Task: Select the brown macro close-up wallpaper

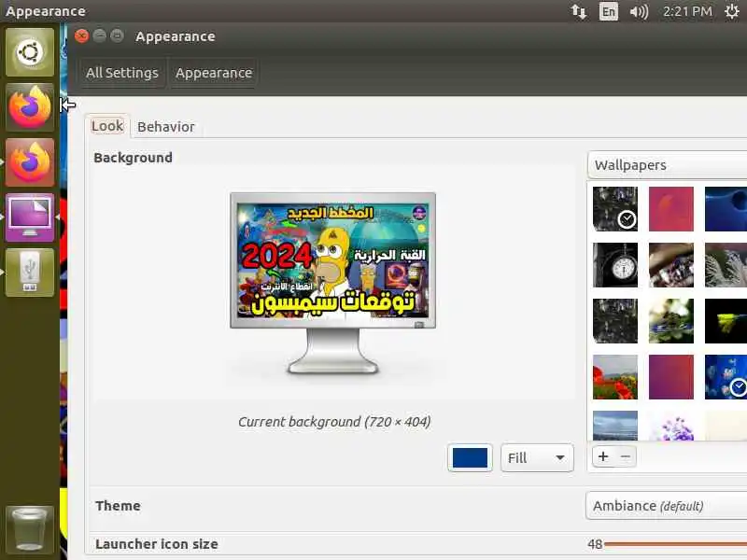Action: coord(671,265)
